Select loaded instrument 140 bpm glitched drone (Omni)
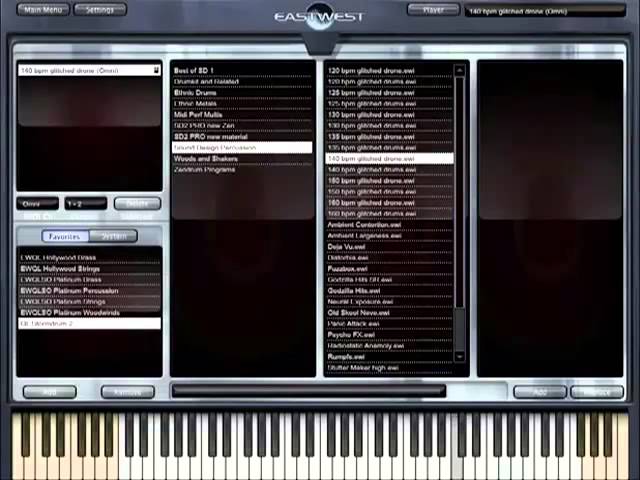This screenshot has width=640, height=480. coord(89,70)
